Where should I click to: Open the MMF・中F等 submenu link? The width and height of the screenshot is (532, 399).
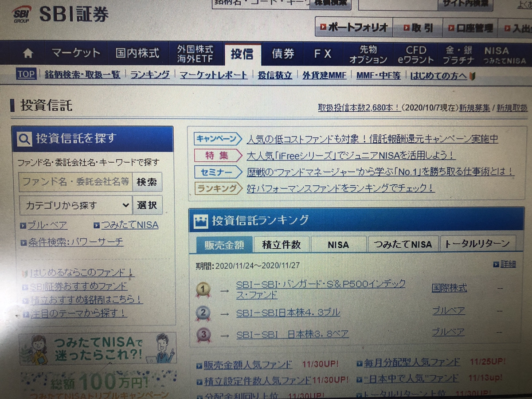tap(378, 76)
